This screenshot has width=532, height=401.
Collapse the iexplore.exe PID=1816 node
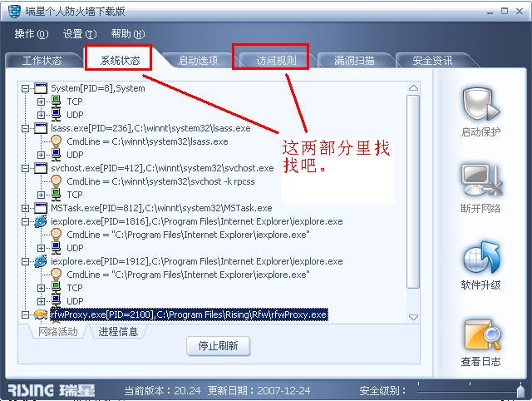pos(25,222)
